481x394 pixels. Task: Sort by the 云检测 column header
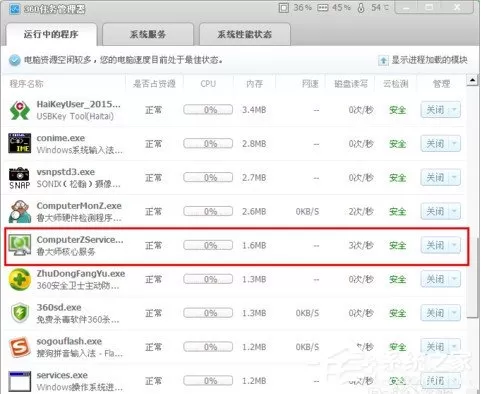[396, 84]
